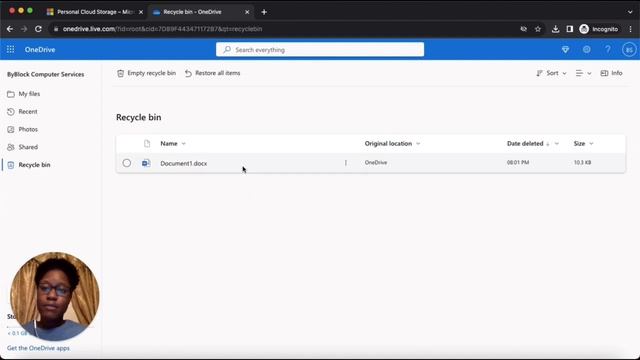
Task: Open the Incognito profile indicator
Action: coord(599,29)
